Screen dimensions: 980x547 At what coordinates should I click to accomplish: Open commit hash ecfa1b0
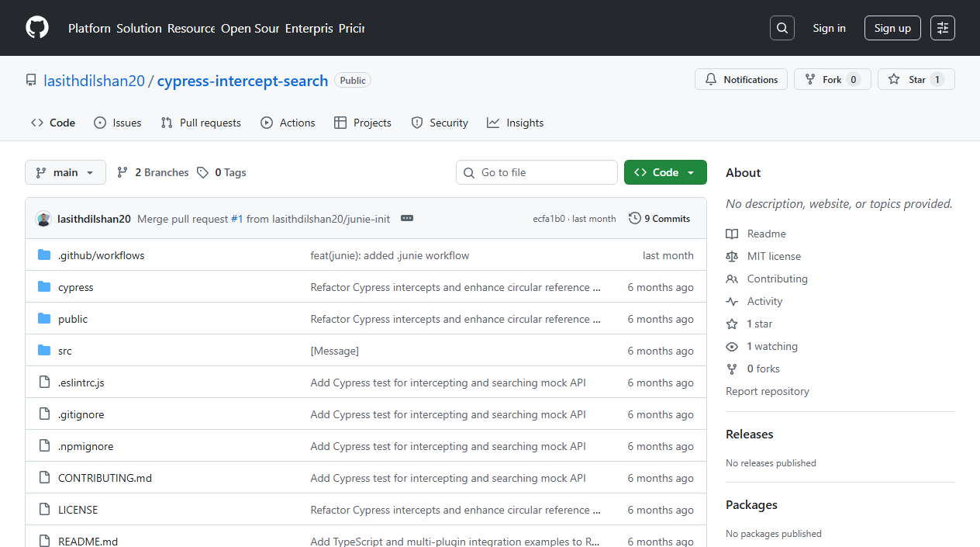pos(549,219)
